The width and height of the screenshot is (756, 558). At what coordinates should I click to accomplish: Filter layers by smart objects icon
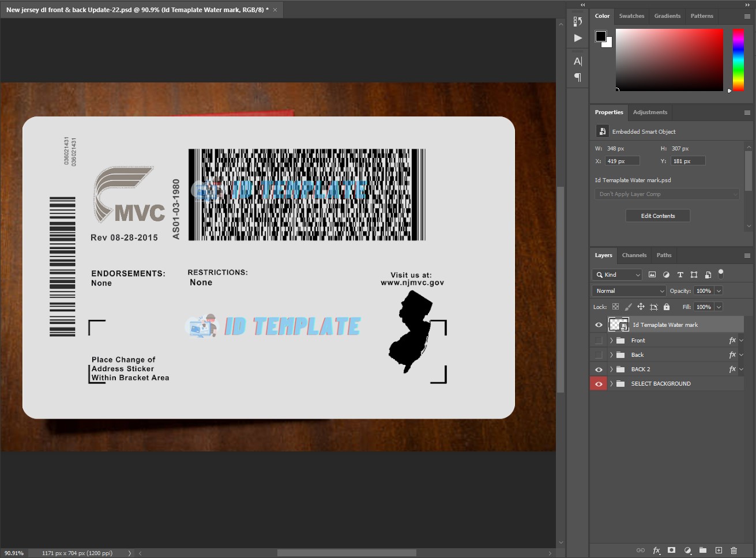(x=708, y=275)
